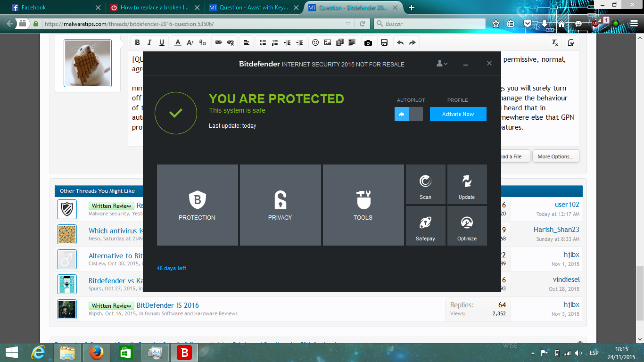The width and height of the screenshot is (644, 362).
Task: Launch Internet Explorer from the taskbar
Action: (x=39, y=352)
